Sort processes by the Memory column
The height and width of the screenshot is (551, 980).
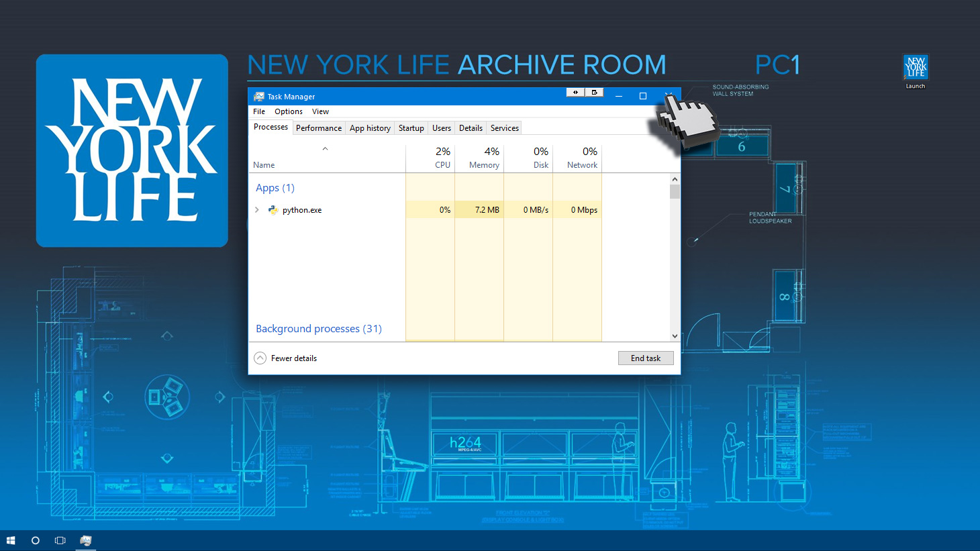(x=483, y=158)
